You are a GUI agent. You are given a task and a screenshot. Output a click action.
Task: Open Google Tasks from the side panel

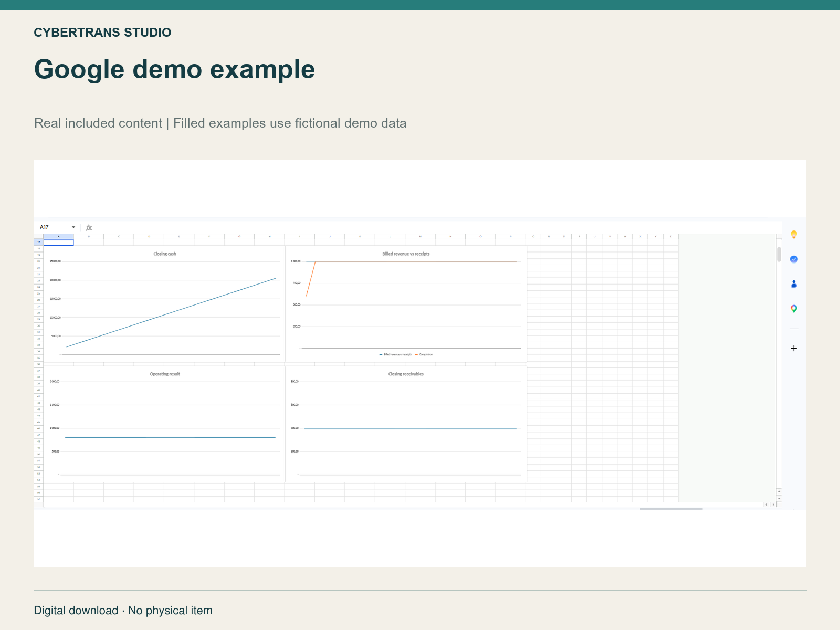click(794, 259)
